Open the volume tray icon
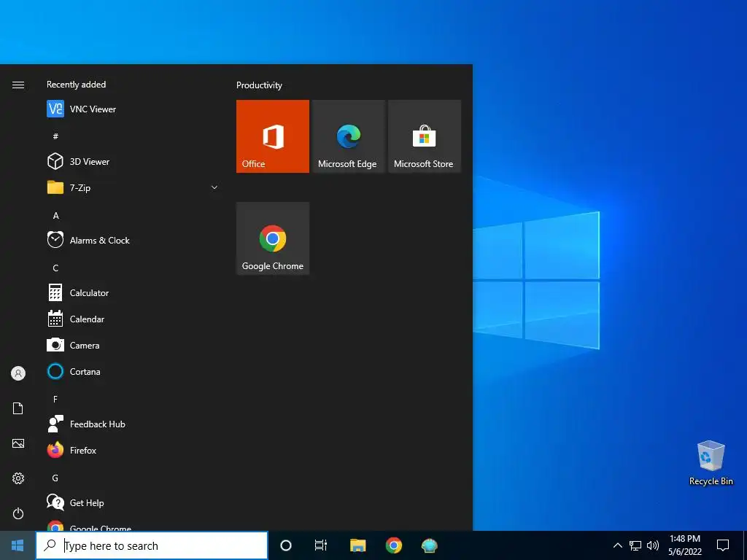 click(653, 545)
